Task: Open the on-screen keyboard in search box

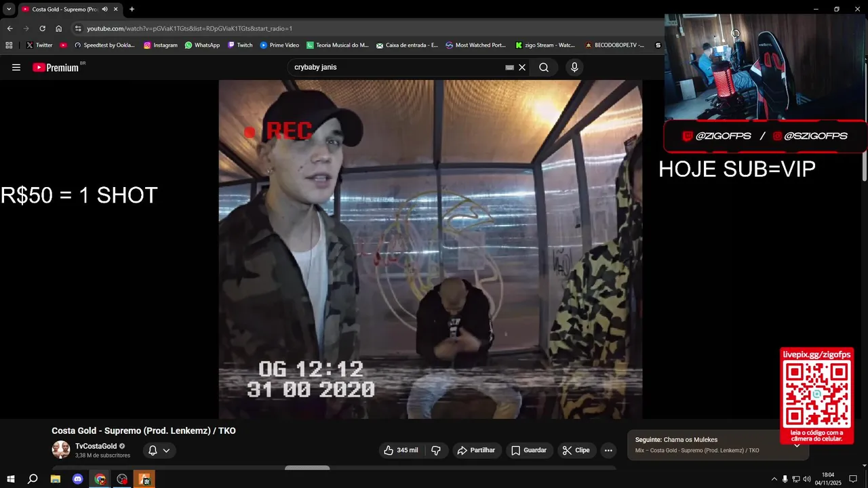Action: (x=510, y=67)
